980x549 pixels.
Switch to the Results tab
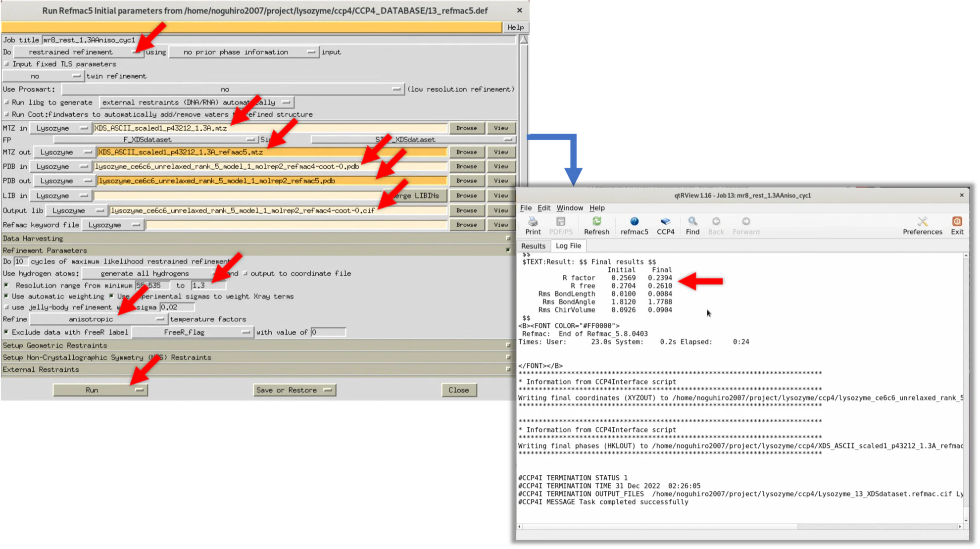tap(533, 246)
